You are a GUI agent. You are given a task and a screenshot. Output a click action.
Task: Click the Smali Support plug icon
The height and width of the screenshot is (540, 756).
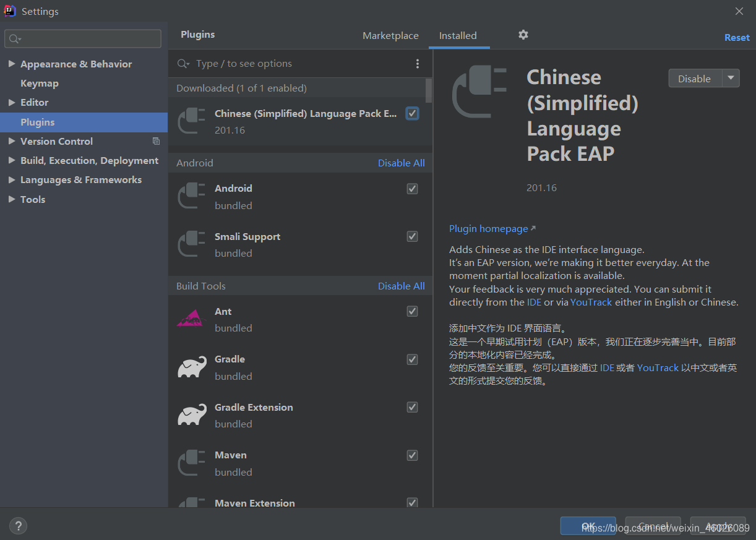tap(191, 244)
